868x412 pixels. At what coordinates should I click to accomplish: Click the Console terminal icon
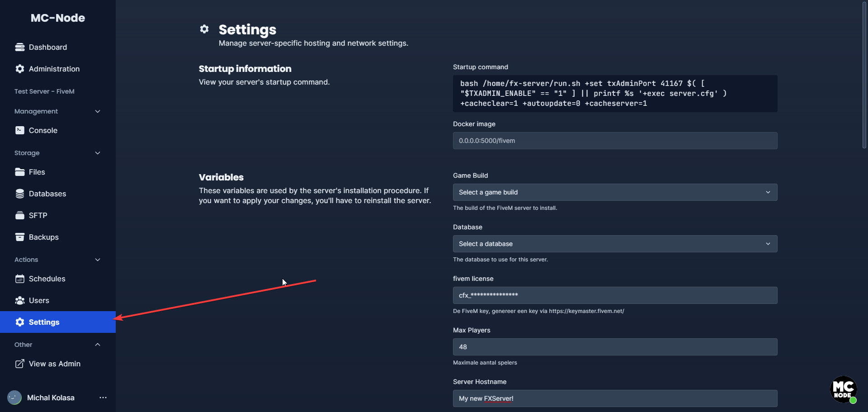pyautogui.click(x=19, y=130)
